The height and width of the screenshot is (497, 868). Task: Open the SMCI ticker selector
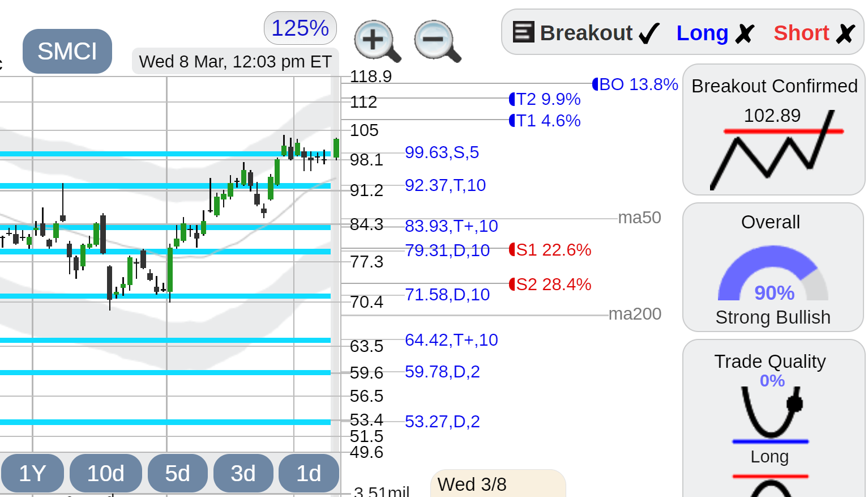click(x=67, y=51)
